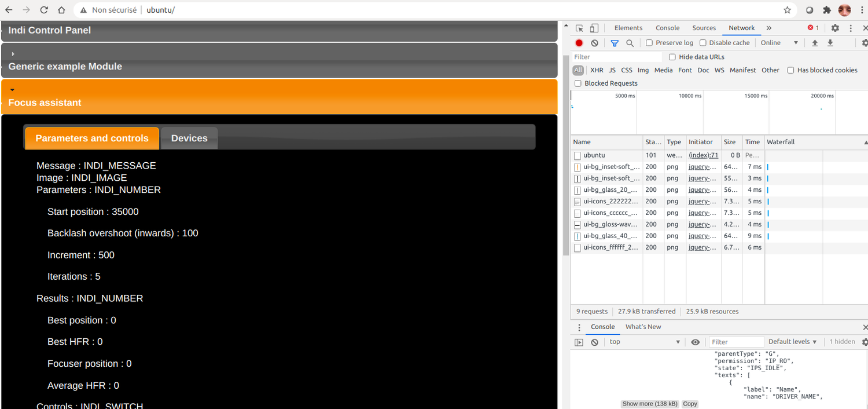The width and height of the screenshot is (868, 409).
Task: Export HAR file with download arrow
Action: pos(830,43)
